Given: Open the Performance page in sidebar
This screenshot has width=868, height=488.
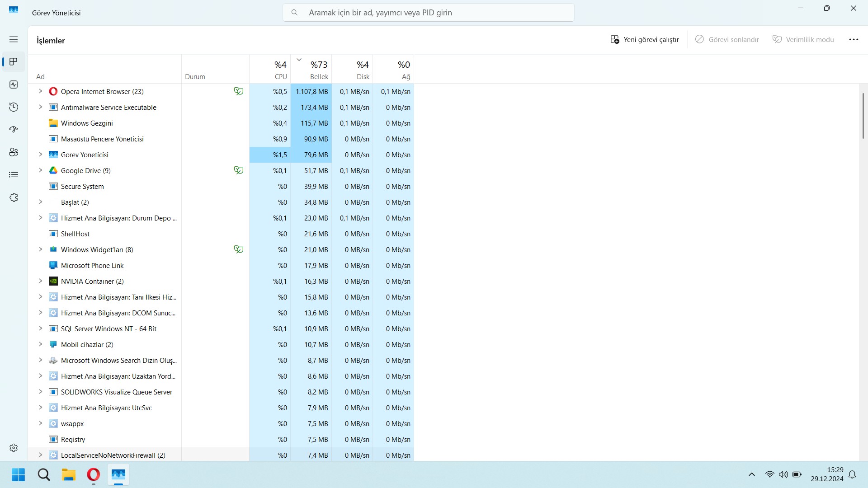Looking at the screenshot, I should point(14,84).
